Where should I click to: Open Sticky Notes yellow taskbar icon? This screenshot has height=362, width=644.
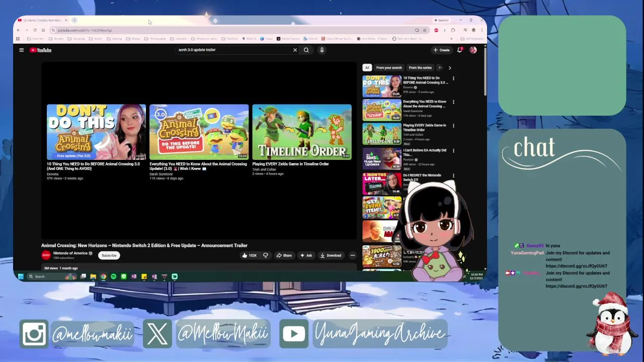(144, 277)
